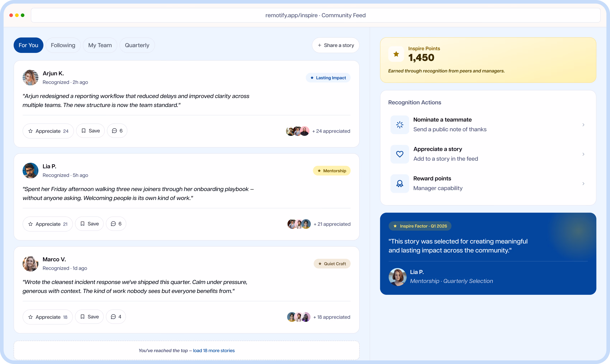
Task: Go to the Quarterly tab
Action: pos(137,45)
